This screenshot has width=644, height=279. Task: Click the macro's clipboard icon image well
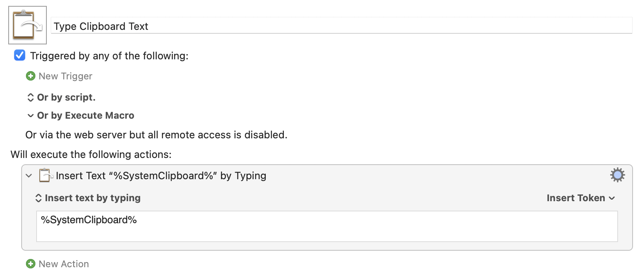point(28,25)
